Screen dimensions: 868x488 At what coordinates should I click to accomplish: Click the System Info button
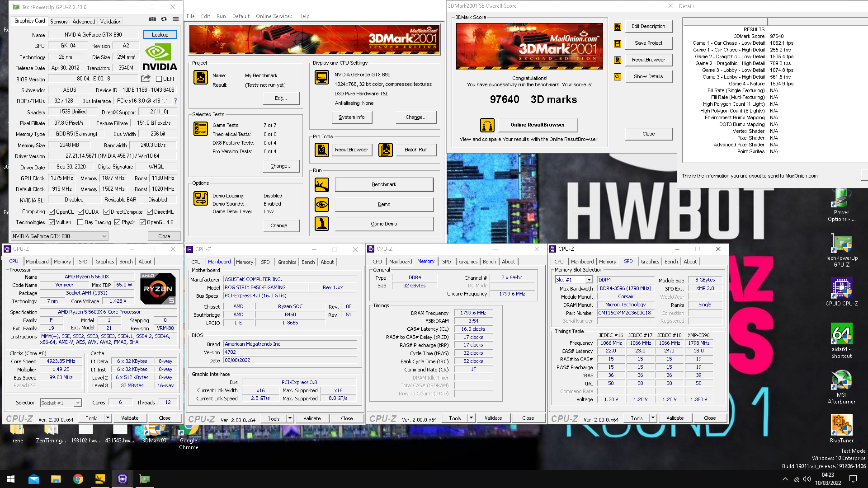[351, 117]
